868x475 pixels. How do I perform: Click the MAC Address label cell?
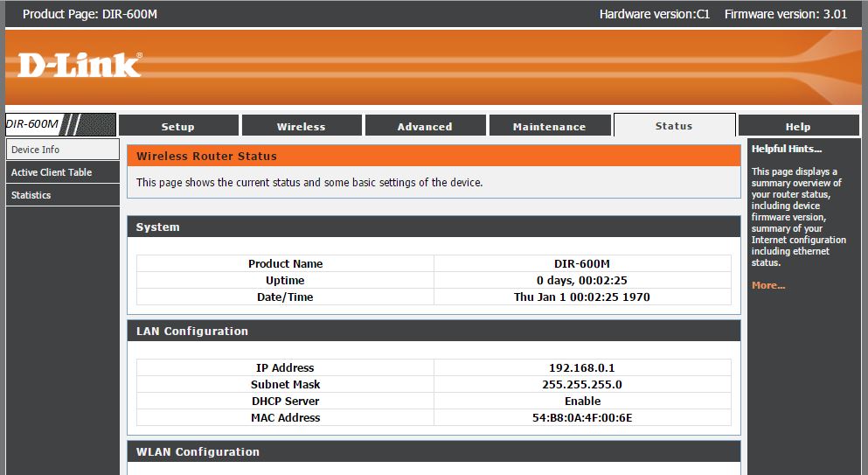point(285,417)
